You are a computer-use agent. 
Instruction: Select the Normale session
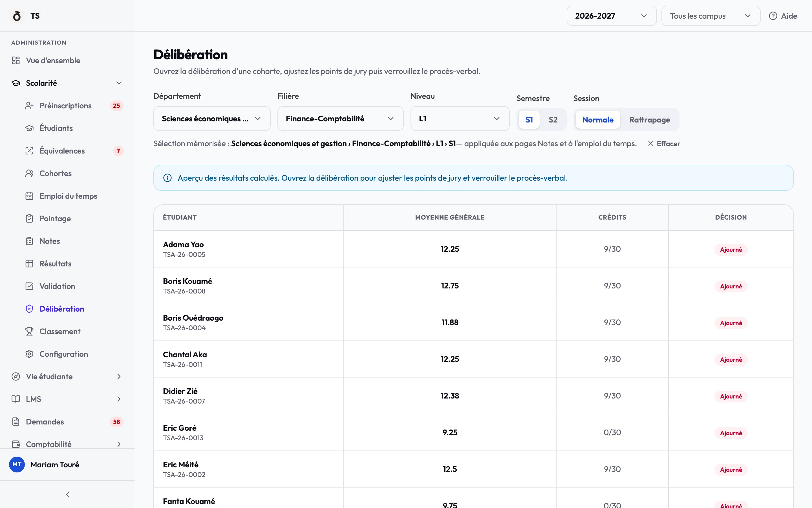click(598, 120)
